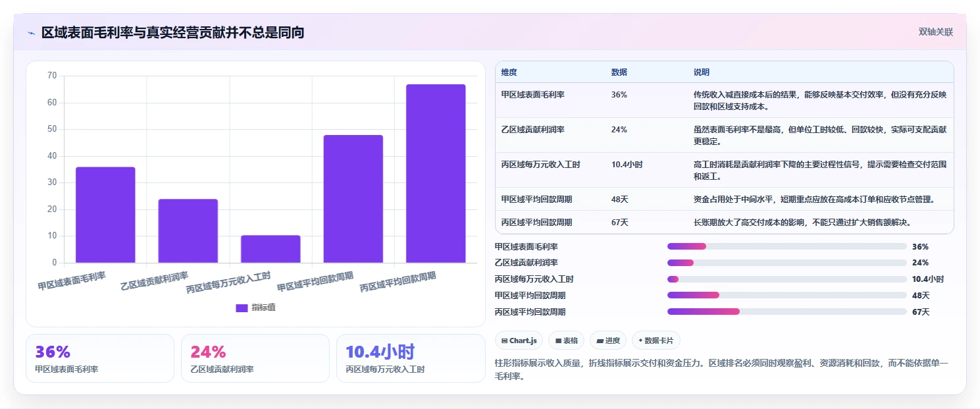Screen dimensions: 980x409
Task: Click the 67天 value beside its progress bar
Action: click(x=921, y=312)
